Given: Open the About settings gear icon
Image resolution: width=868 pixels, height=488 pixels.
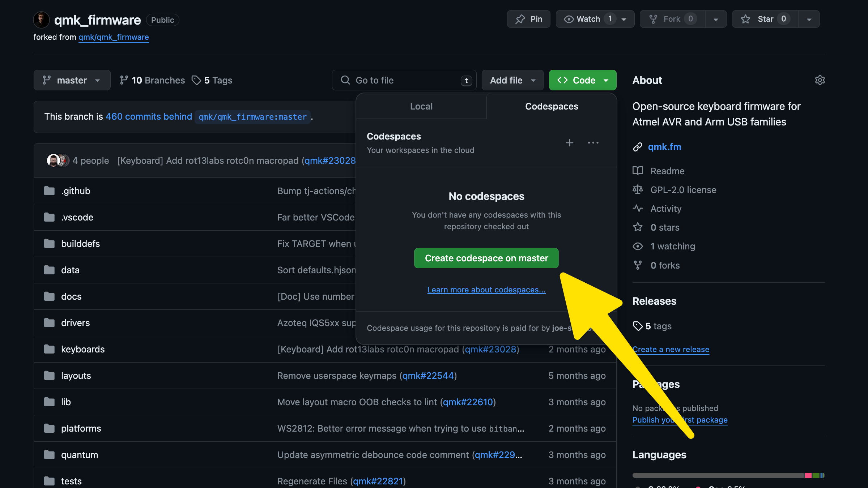Looking at the screenshot, I should (x=820, y=80).
